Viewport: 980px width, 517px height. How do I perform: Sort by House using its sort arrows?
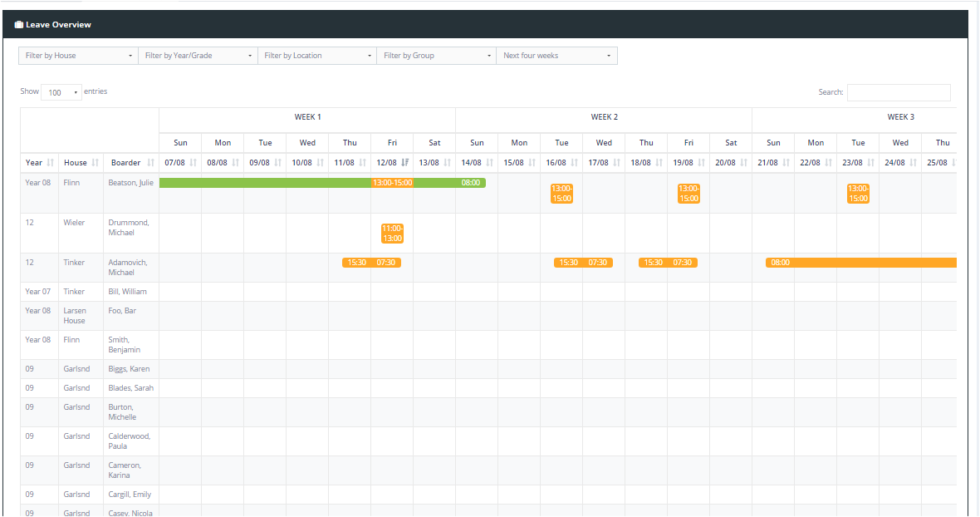pyautogui.click(x=95, y=163)
